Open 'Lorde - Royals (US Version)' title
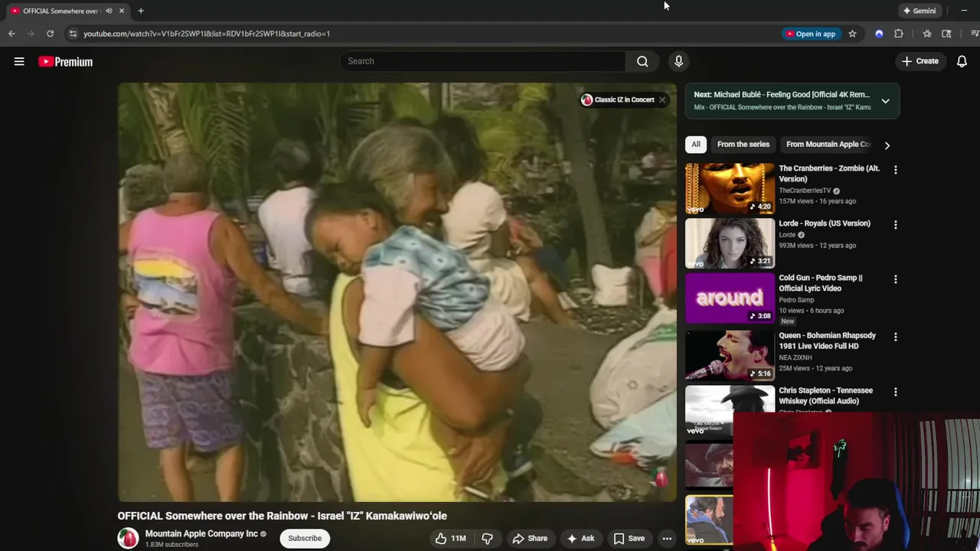 (825, 223)
